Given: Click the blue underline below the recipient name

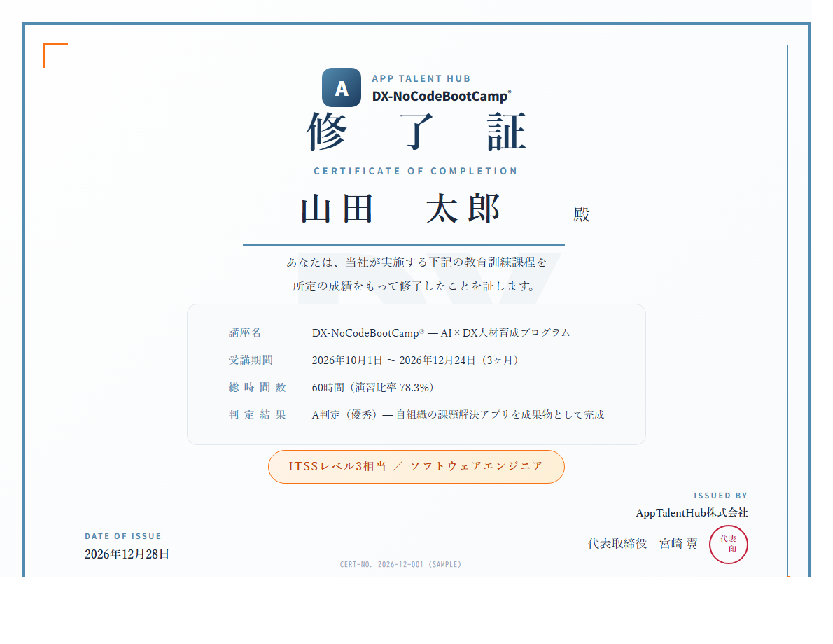Looking at the screenshot, I should coord(403,244).
